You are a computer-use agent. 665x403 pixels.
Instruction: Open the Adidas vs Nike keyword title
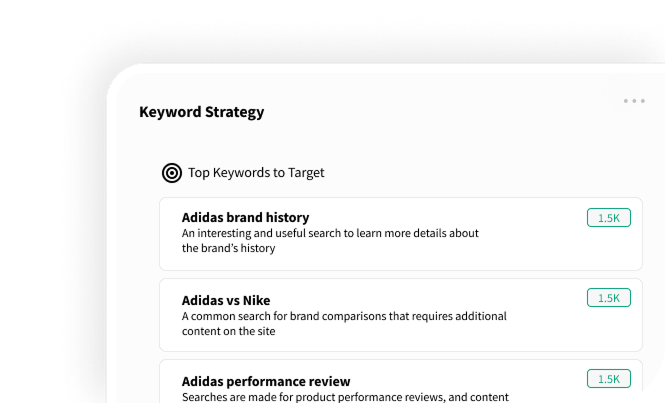226,300
